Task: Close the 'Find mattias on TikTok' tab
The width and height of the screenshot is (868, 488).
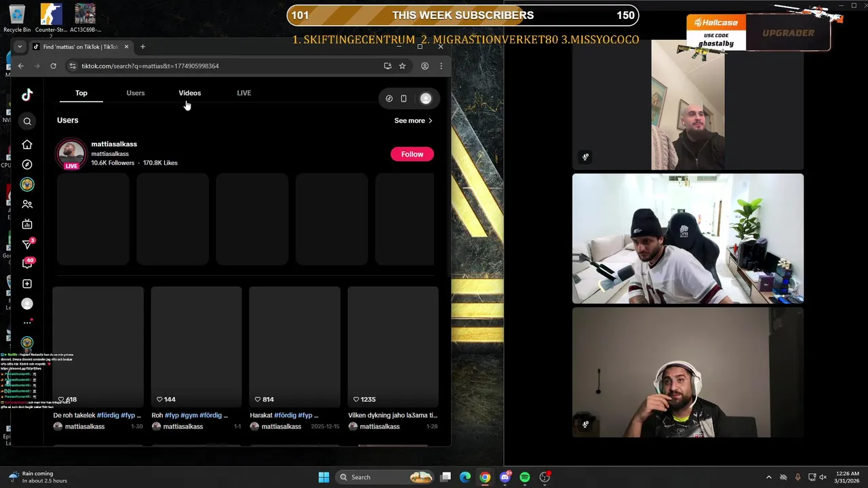Action: pyautogui.click(x=126, y=47)
